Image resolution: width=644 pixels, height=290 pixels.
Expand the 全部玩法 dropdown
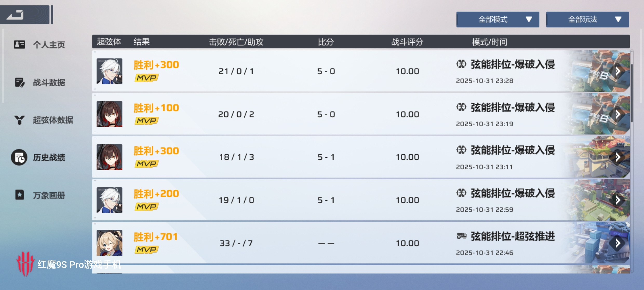[587, 19]
